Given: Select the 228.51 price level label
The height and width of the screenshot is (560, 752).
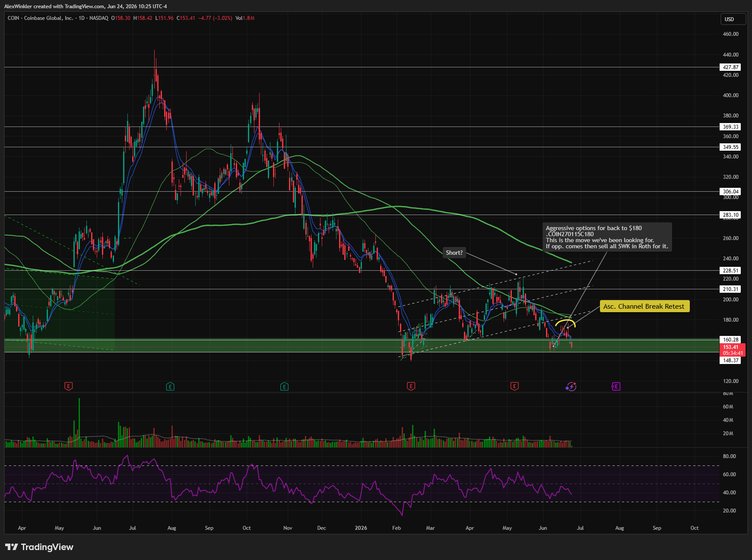Looking at the screenshot, I should click(730, 271).
